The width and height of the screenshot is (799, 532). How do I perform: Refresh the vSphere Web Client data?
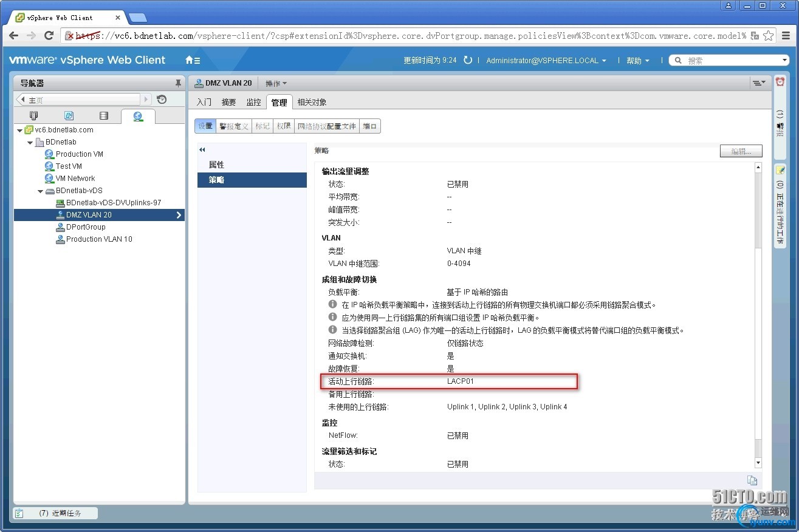(467, 60)
